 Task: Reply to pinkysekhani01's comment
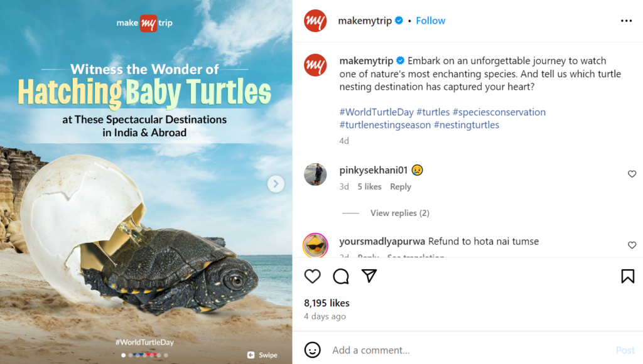401,186
